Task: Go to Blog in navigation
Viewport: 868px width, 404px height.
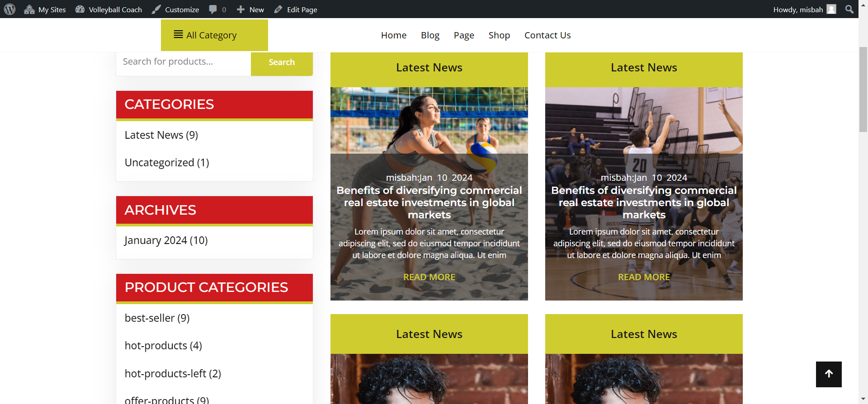Action: 430,35
